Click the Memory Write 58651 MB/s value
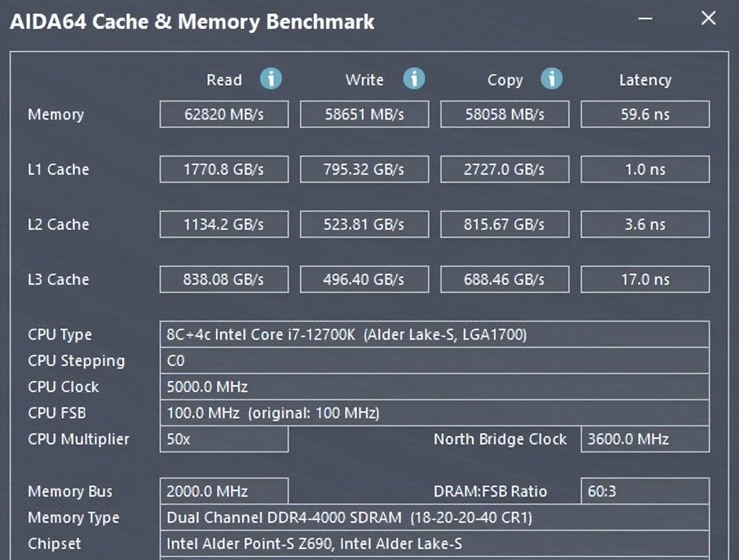Image resolution: width=739 pixels, height=560 pixels. click(x=364, y=114)
